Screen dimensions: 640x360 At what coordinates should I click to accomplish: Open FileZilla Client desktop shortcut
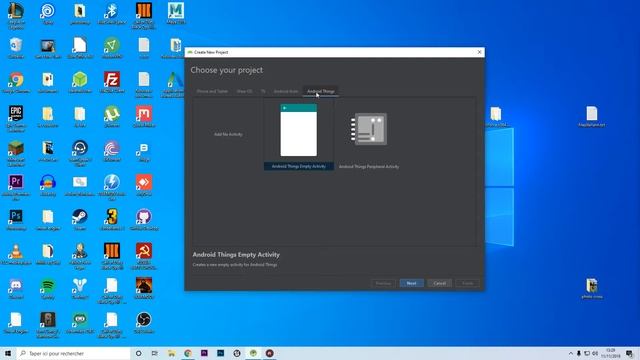(x=111, y=82)
